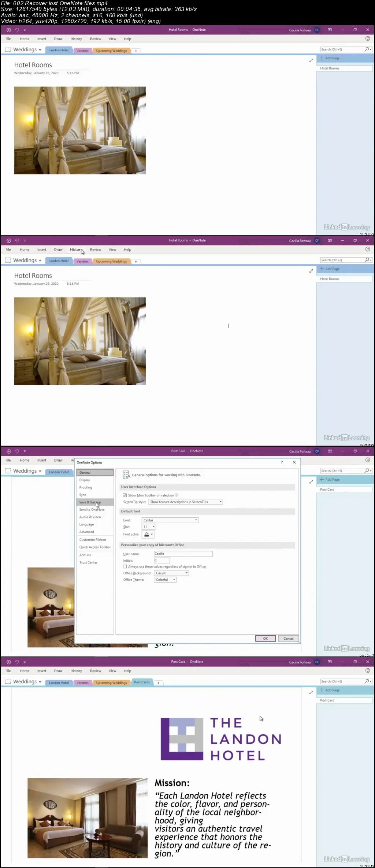
Task: Open History tab in the window showing Post Cards section
Action: coord(76,671)
